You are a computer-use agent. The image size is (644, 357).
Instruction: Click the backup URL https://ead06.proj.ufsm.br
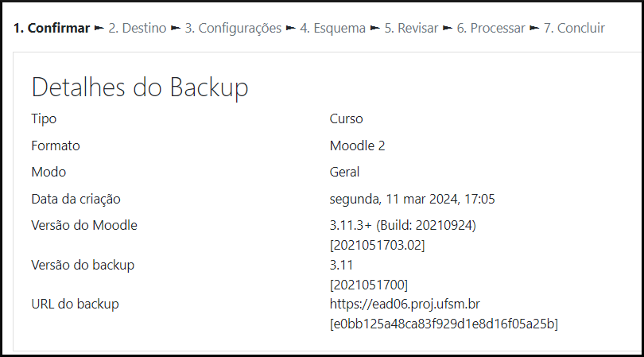pyautogui.click(x=405, y=304)
